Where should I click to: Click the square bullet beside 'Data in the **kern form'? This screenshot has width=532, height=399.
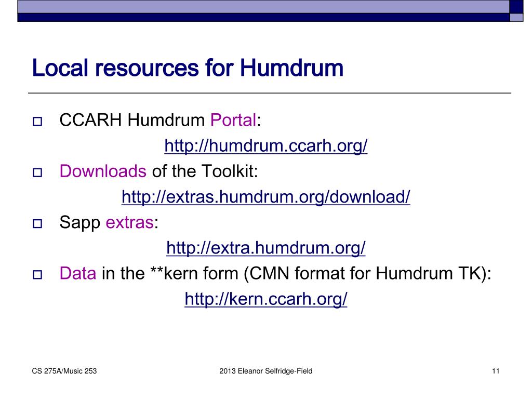click(37, 274)
